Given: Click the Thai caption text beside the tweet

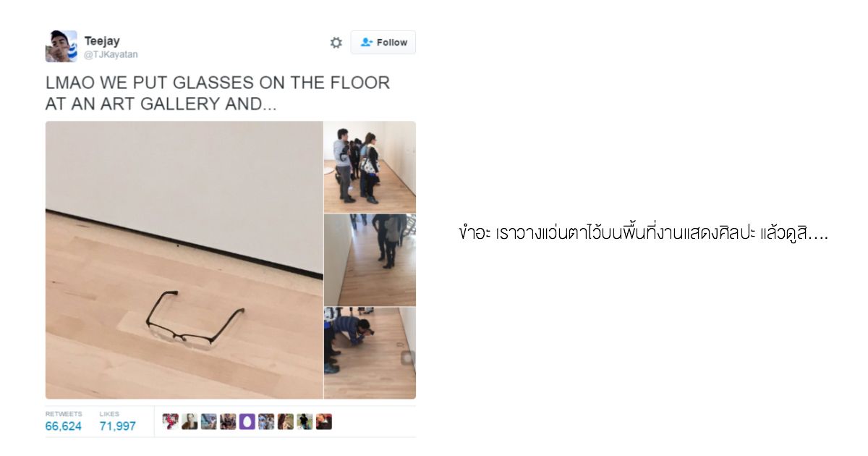Looking at the screenshot, I should 644,235.
